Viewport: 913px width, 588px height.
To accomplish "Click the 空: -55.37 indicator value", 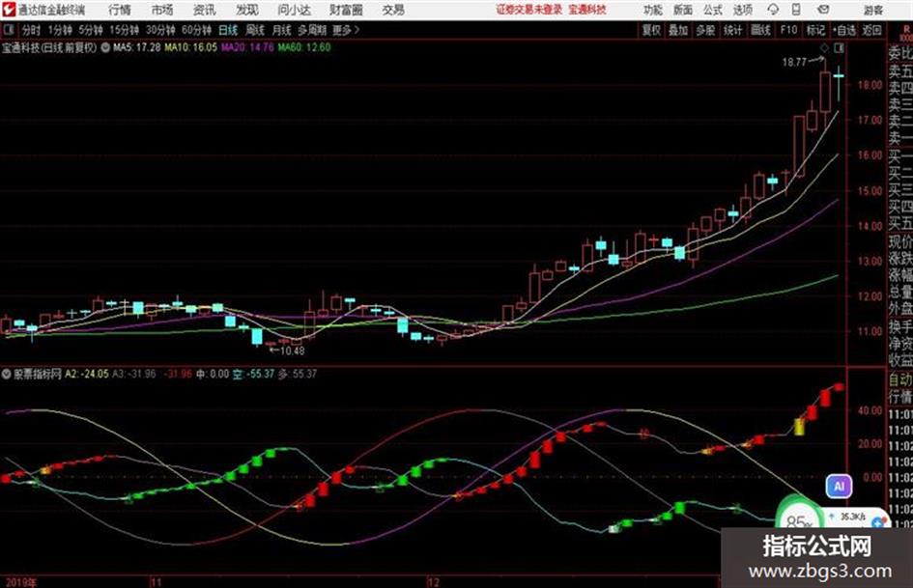I will [253, 374].
